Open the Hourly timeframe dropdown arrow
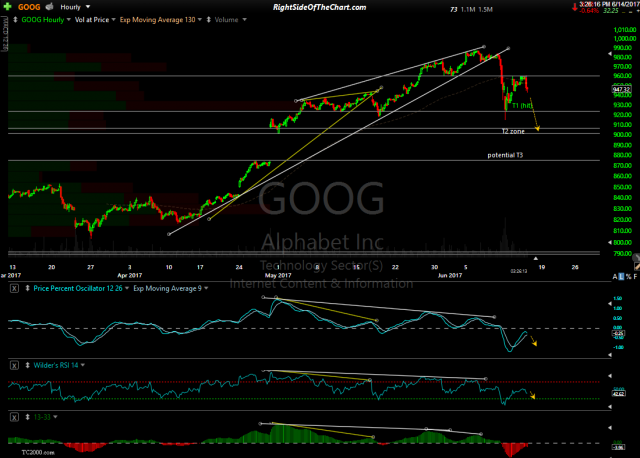Image resolution: width=640 pixels, height=458 pixels. pos(88,7)
